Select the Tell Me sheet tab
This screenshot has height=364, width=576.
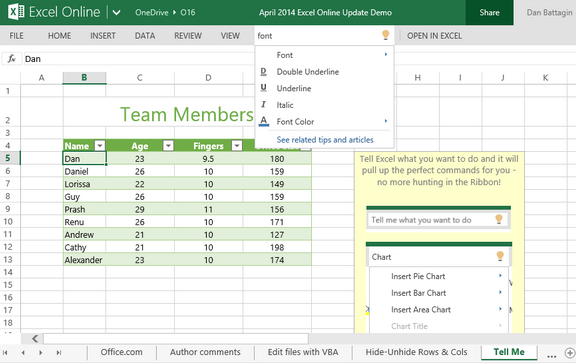(x=509, y=352)
